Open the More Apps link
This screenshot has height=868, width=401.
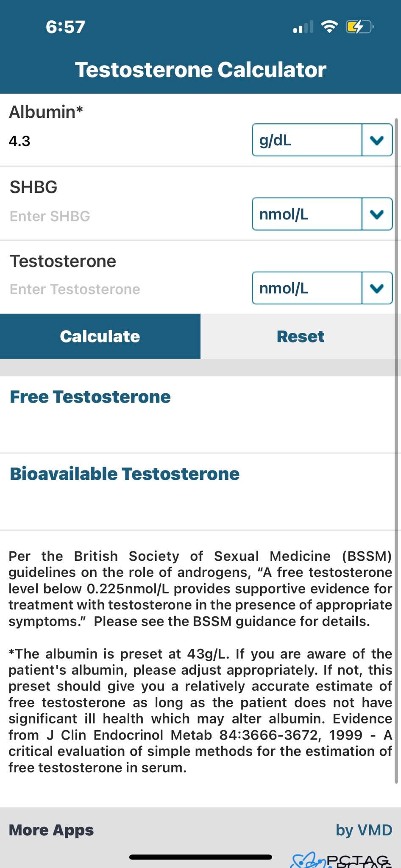pyautogui.click(x=51, y=830)
